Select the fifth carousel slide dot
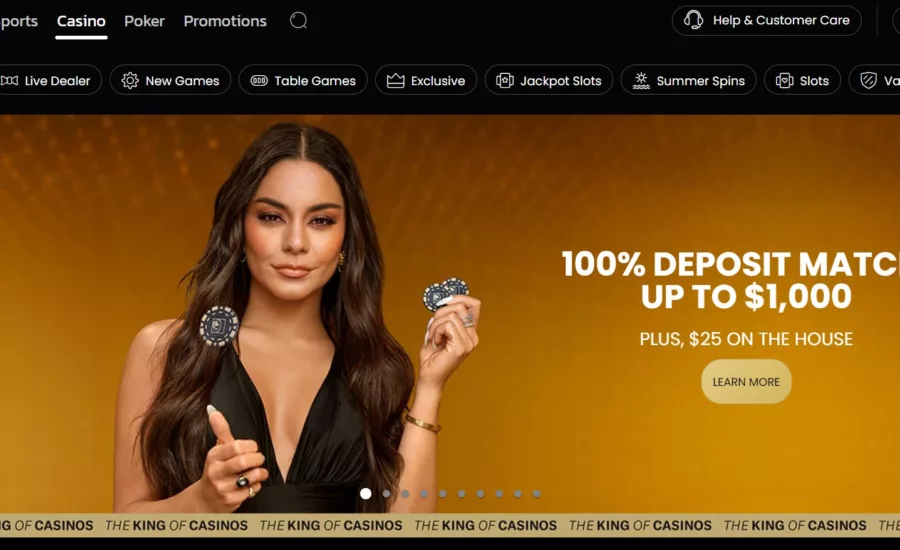The image size is (900, 550). pos(443,494)
